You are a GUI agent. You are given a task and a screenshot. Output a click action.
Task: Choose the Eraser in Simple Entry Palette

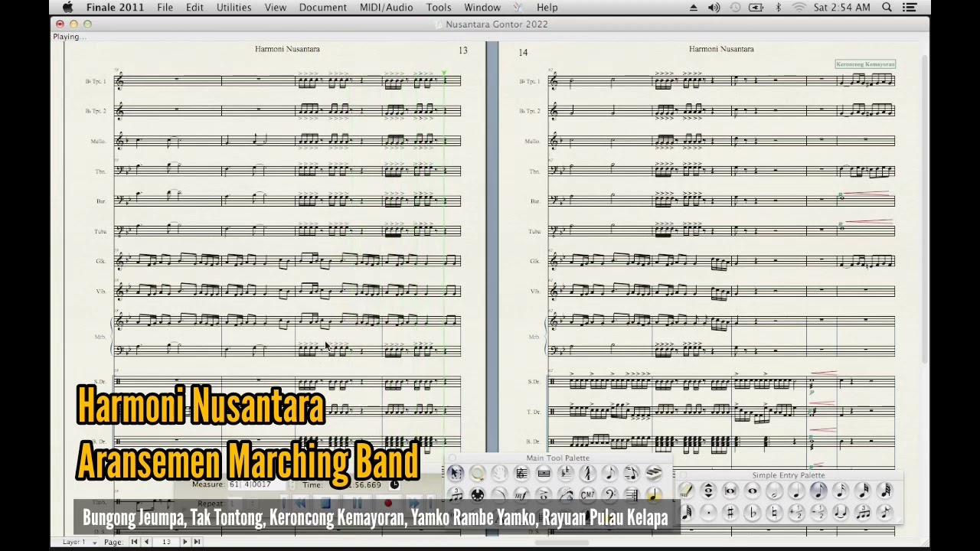pyautogui.click(x=686, y=491)
